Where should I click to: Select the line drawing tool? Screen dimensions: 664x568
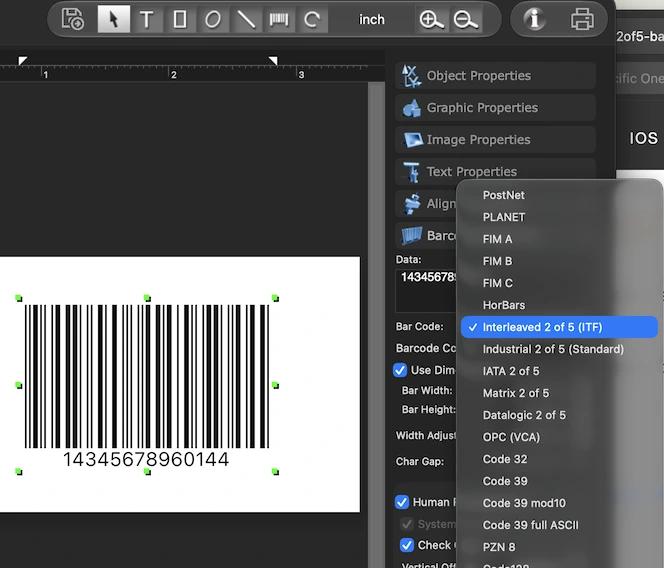coord(246,19)
